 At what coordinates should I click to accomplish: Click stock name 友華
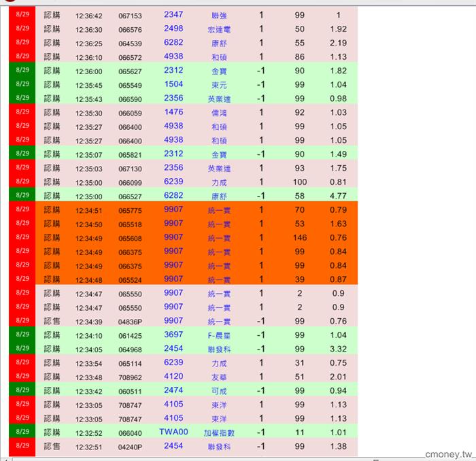click(x=219, y=377)
